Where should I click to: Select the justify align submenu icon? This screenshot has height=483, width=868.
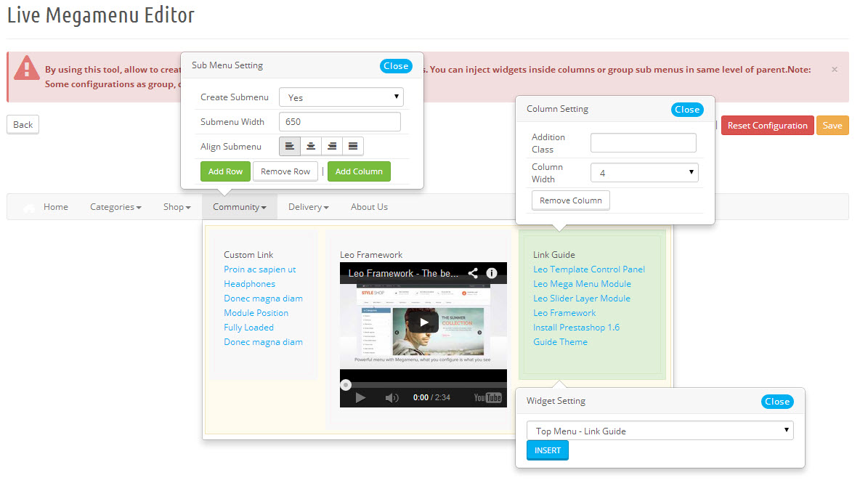(353, 147)
